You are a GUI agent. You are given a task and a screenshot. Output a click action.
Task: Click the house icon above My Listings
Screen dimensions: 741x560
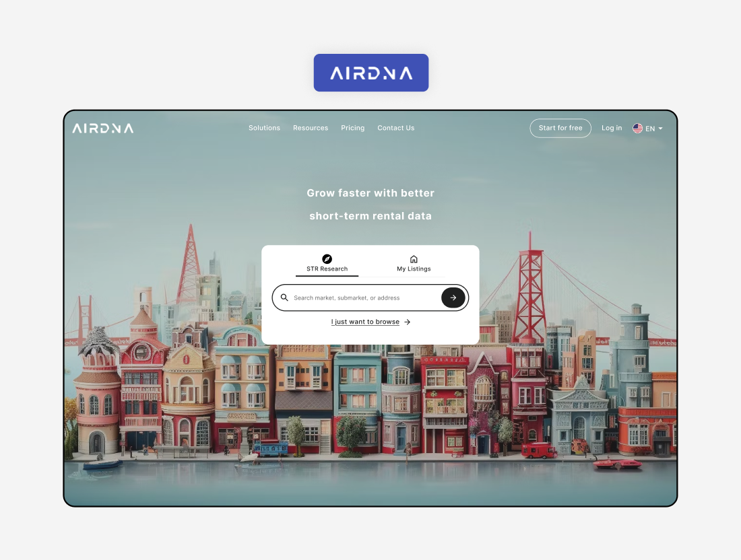[x=414, y=258]
